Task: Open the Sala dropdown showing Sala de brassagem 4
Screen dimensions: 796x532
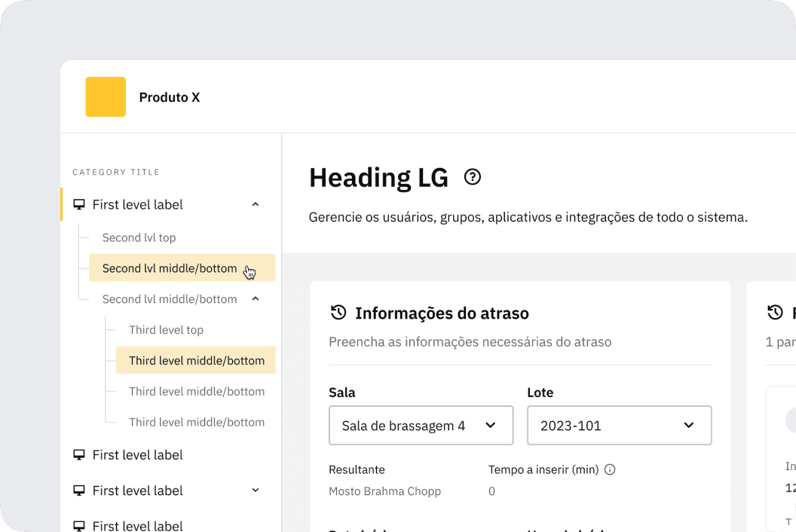Action: tap(421, 426)
